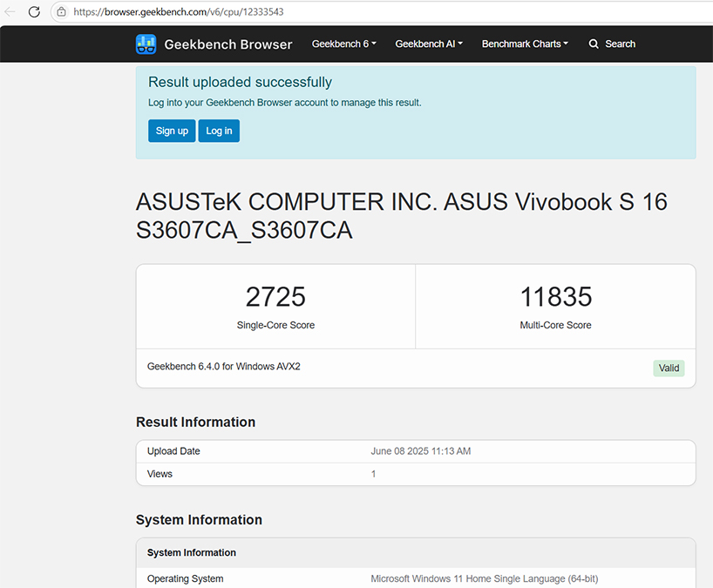Click the ASUS Vivobook S 16 title heading
The width and height of the screenshot is (713, 588).
[402, 216]
